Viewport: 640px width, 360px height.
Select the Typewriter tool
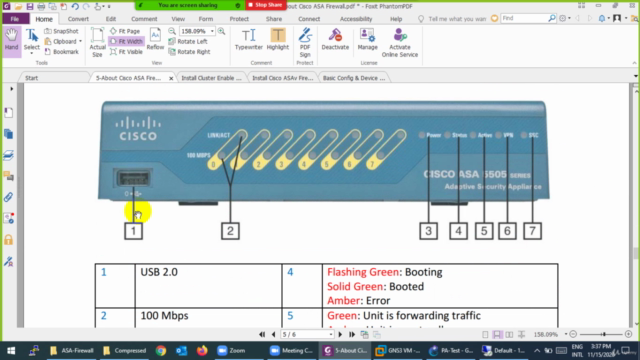tap(249, 40)
